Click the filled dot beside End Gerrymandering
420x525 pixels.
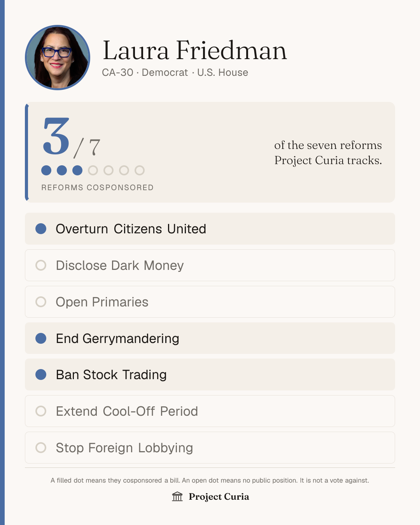41,338
